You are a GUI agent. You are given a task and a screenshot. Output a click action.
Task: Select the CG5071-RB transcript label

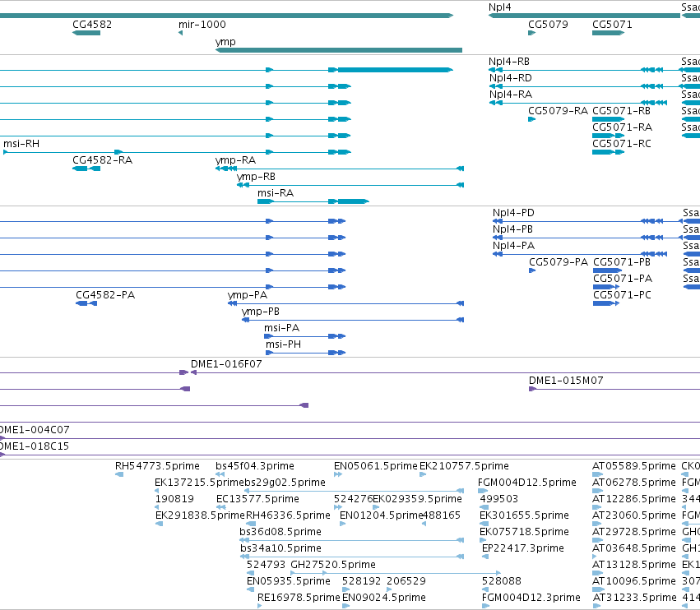coord(621,111)
